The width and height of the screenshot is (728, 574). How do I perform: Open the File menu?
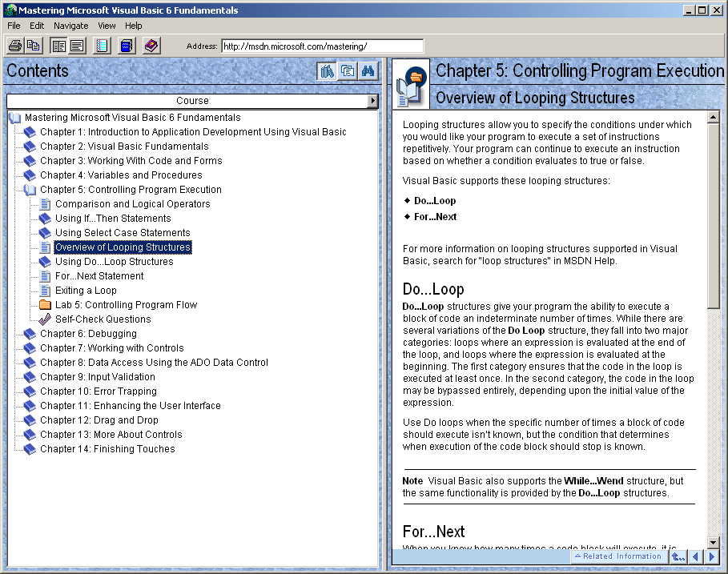[14, 26]
